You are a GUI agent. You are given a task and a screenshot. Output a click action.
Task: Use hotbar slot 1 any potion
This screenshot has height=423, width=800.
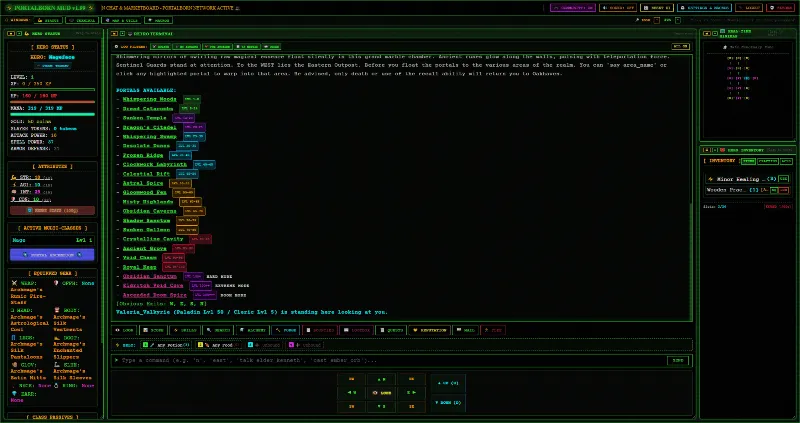(x=166, y=345)
